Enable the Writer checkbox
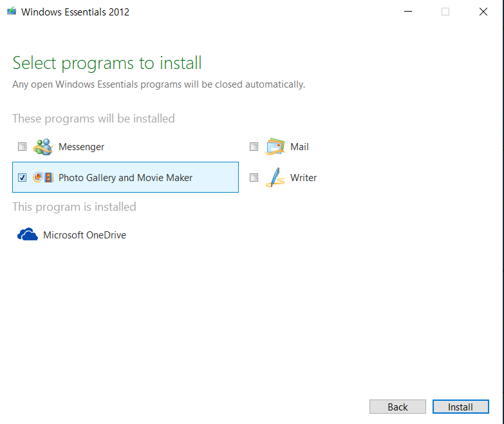Screen dimensions: 504x424 [x=254, y=178]
